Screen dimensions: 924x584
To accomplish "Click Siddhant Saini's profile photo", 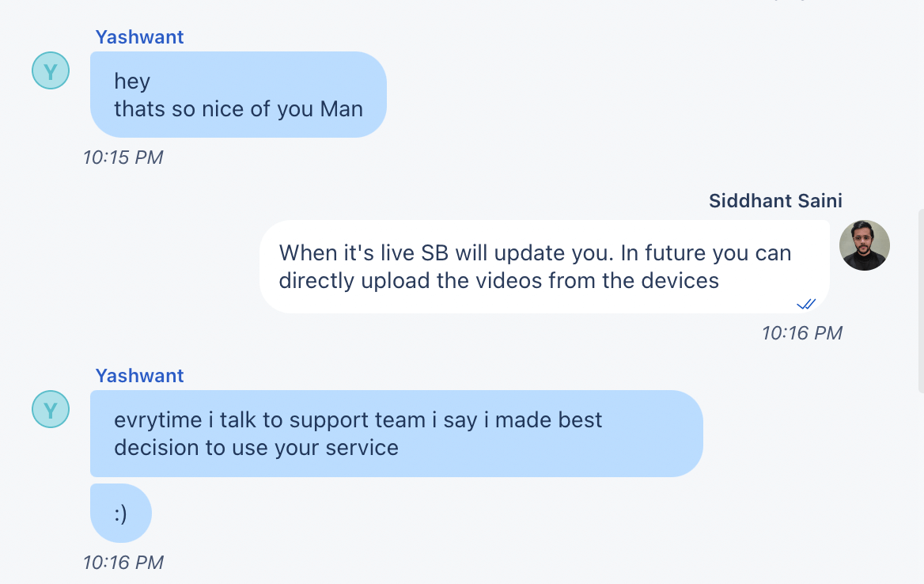I will (864, 245).
